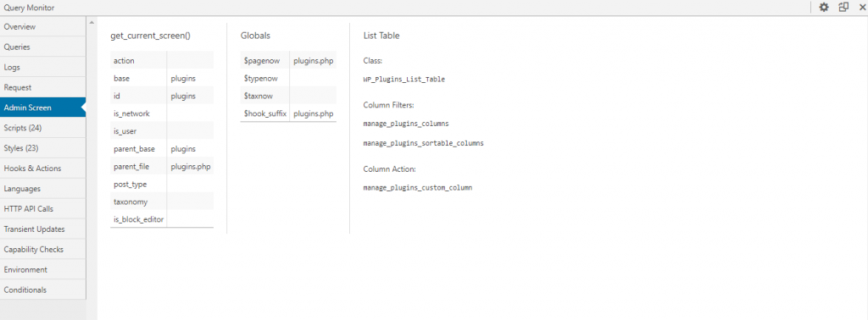Click the Query Monitor title text
868x320 pixels.
coord(29,8)
